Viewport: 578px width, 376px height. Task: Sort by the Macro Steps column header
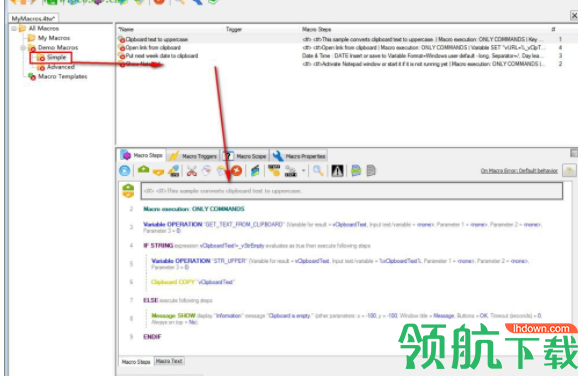(424, 29)
